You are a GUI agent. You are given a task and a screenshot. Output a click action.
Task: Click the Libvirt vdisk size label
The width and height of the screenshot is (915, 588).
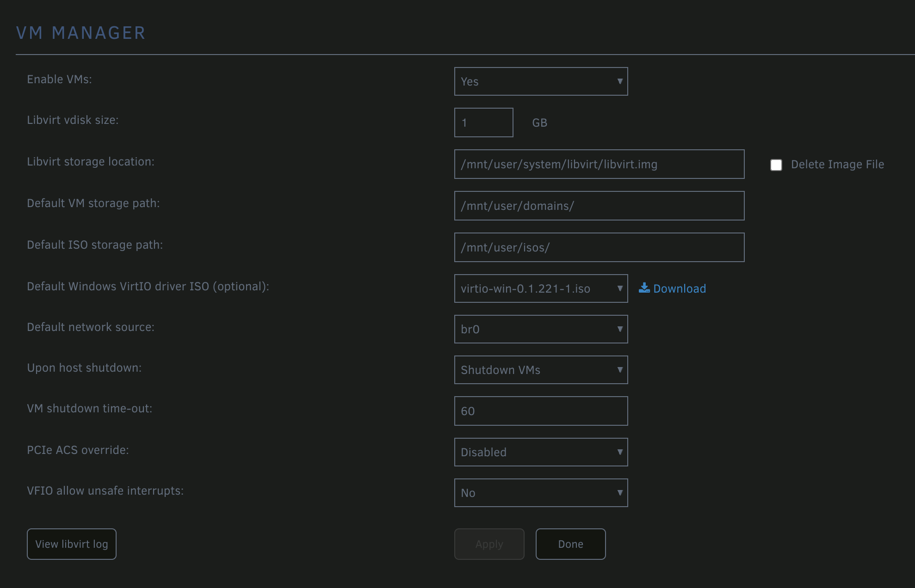73,120
